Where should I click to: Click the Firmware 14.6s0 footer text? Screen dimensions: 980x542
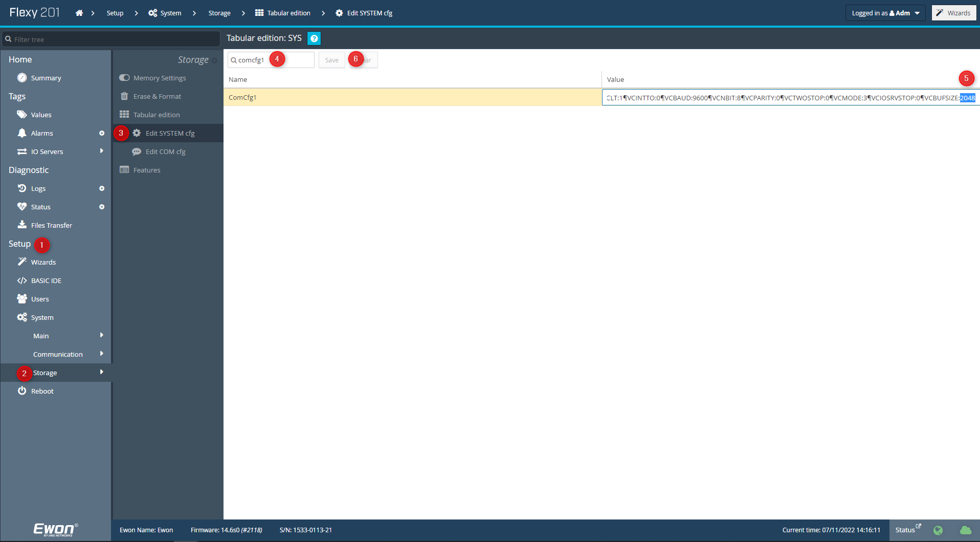(x=226, y=530)
